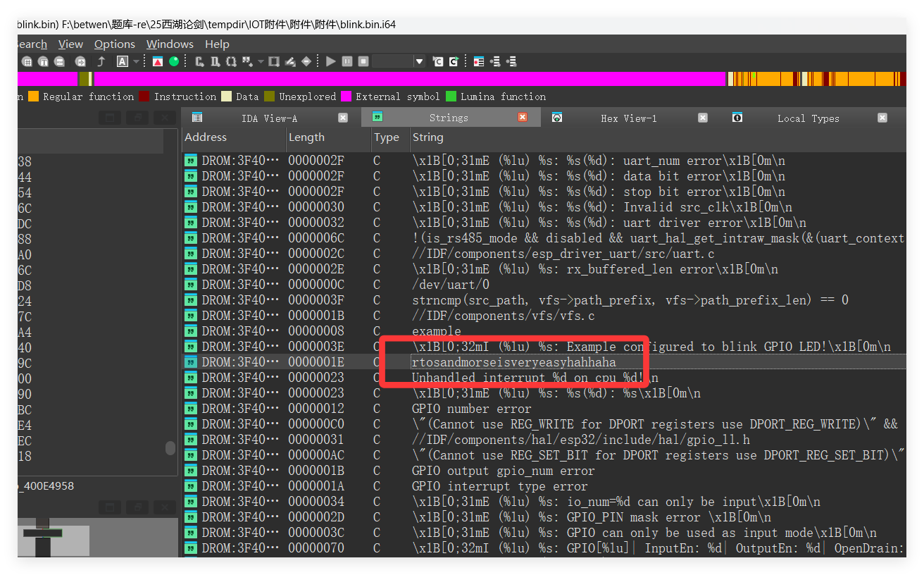The height and width of the screenshot is (575, 924).
Task: Click the Local Types tab icon
Action: (737, 117)
